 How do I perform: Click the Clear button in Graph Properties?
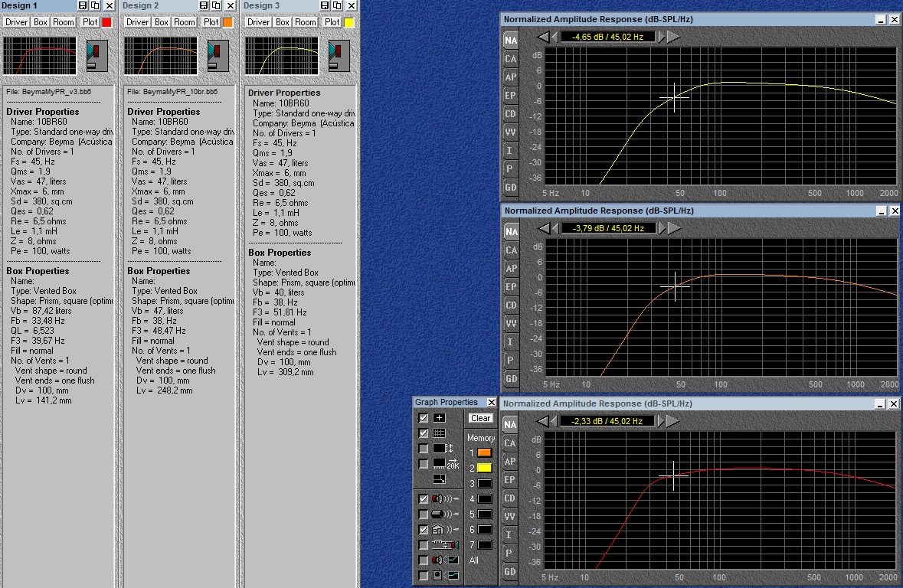(480, 418)
